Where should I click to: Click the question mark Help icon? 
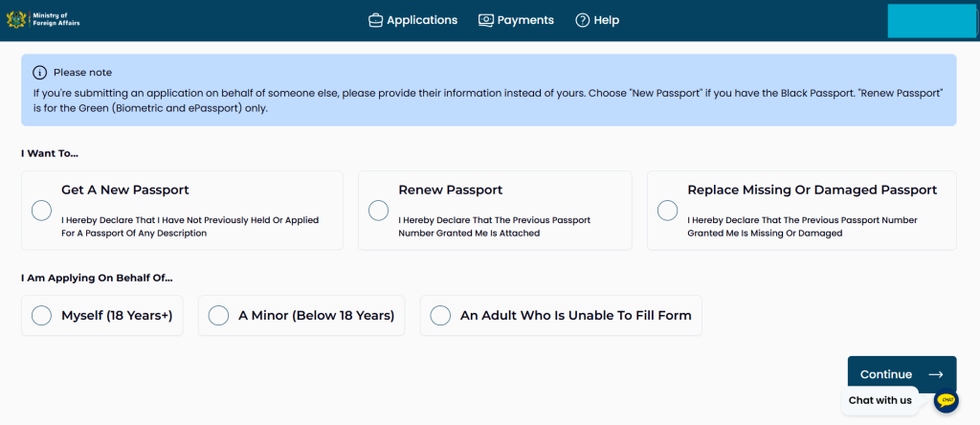(x=582, y=20)
